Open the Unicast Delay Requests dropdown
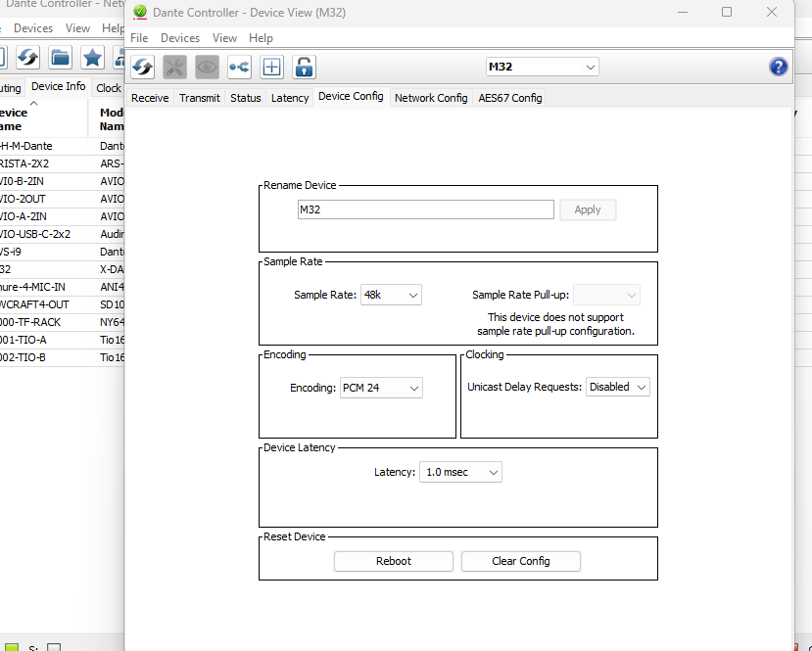The width and height of the screenshot is (812, 651). [618, 387]
